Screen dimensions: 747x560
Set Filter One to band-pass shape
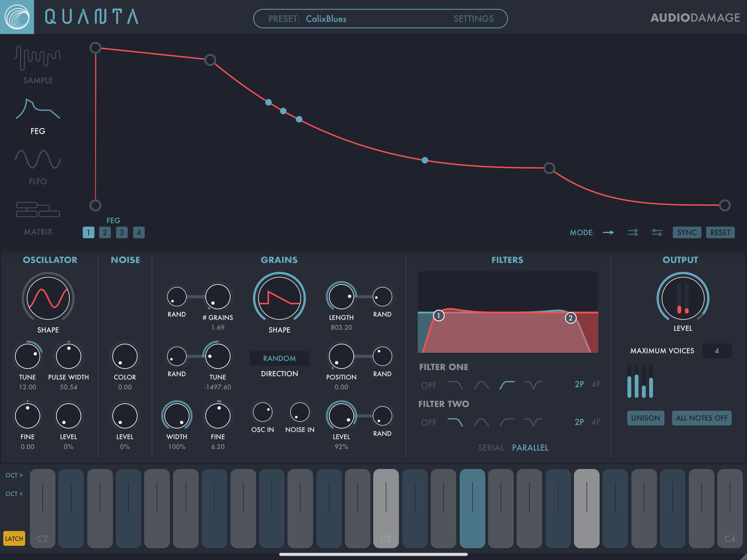pos(481,385)
